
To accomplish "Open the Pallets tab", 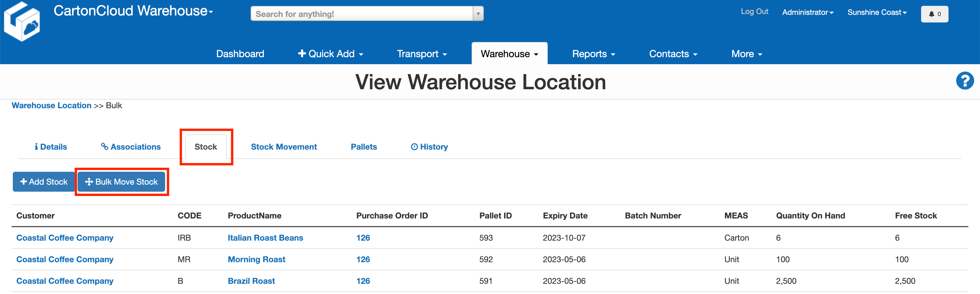I will coord(363,146).
